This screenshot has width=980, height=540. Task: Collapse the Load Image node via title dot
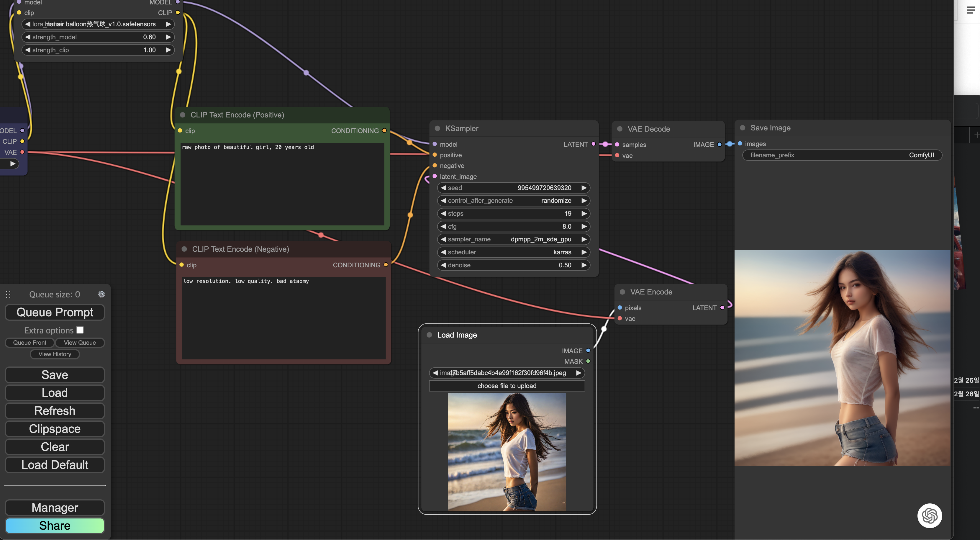tap(430, 335)
